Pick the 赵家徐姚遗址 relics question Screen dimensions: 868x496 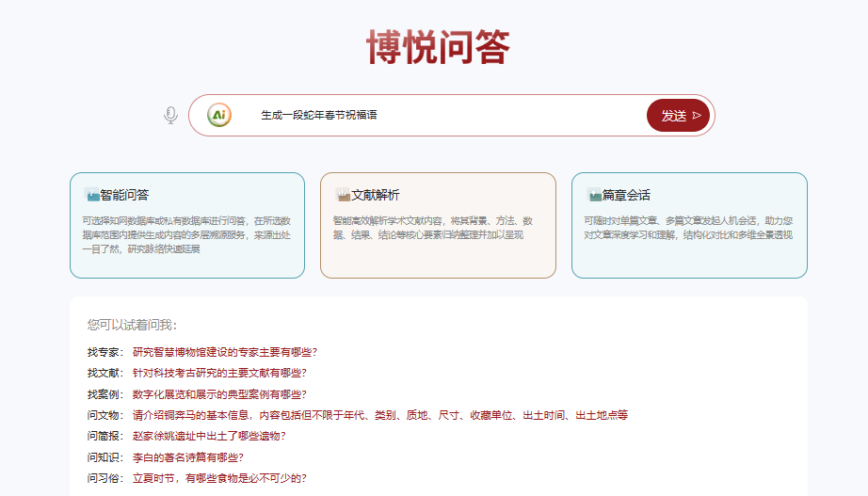pos(209,436)
